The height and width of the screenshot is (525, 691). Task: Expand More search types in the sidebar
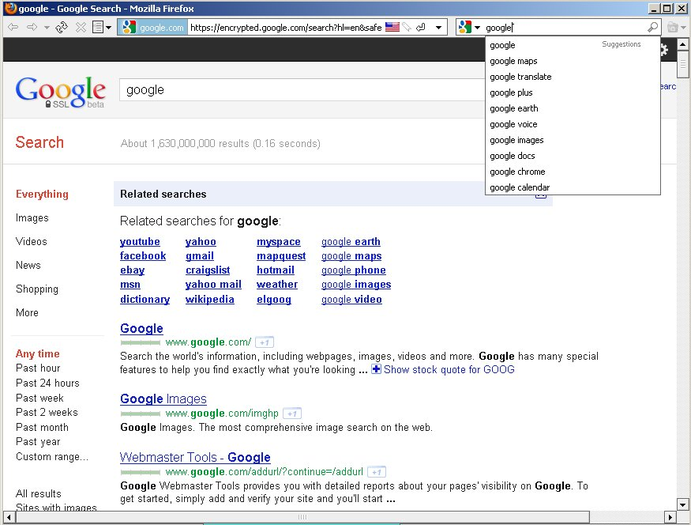click(x=27, y=313)
